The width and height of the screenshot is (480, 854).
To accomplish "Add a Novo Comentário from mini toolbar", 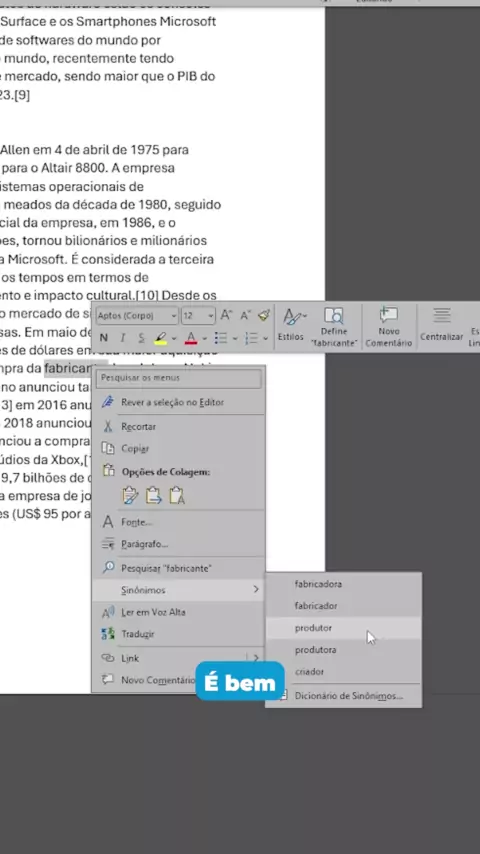I will [x=388, y=327].
